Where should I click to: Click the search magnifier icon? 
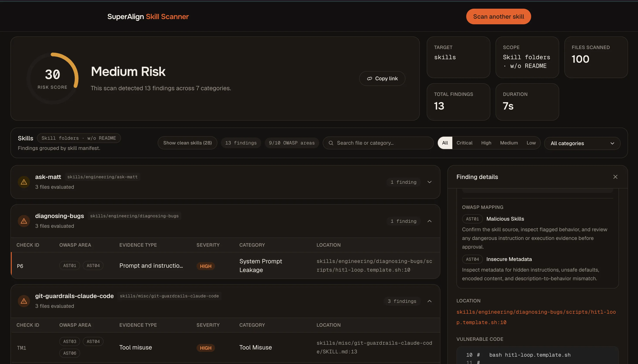[331, 143]
